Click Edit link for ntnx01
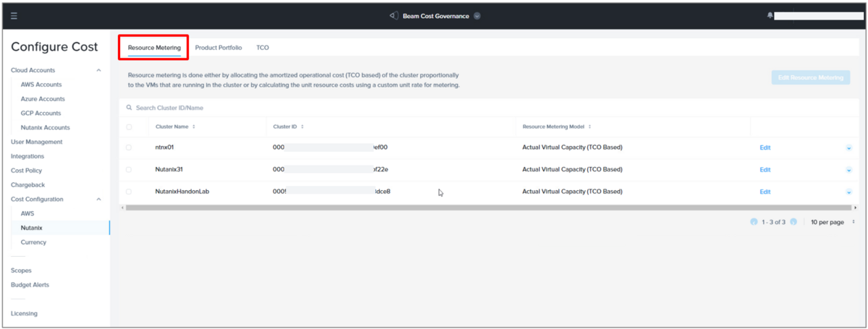The image size is (868, 329). [x=765, y=148]
